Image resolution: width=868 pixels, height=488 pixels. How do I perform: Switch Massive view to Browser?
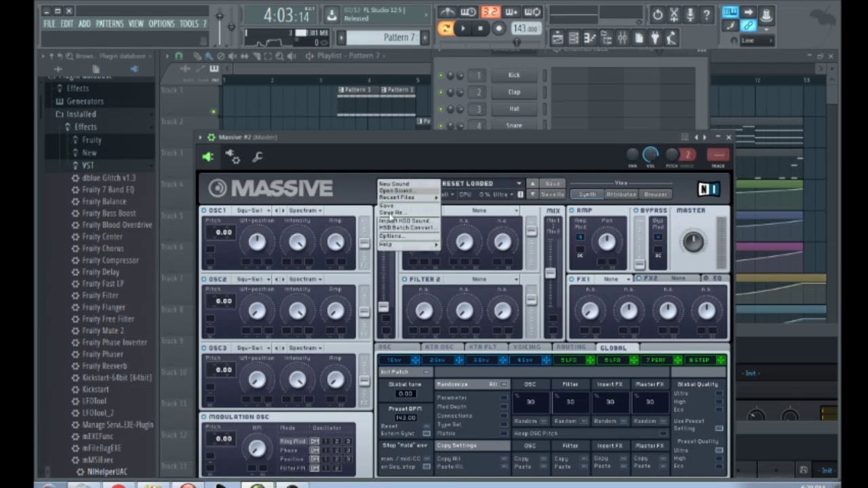tap(656, 195)
